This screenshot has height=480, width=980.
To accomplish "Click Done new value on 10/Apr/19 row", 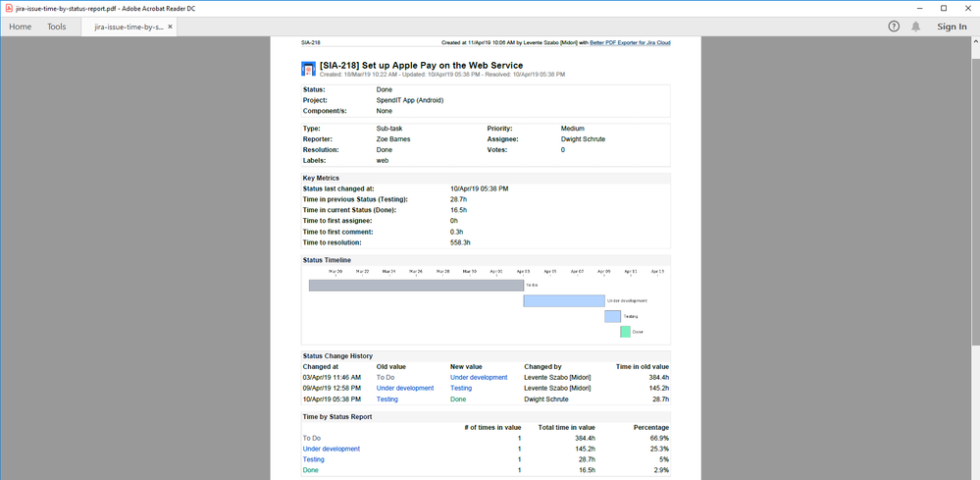I will [x=458, y=399].
